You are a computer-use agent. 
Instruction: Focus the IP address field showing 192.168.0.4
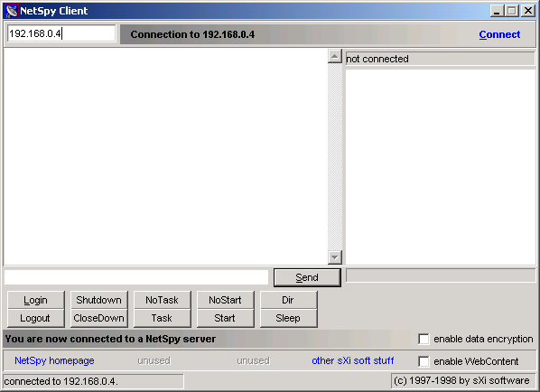tap(61, 33)
